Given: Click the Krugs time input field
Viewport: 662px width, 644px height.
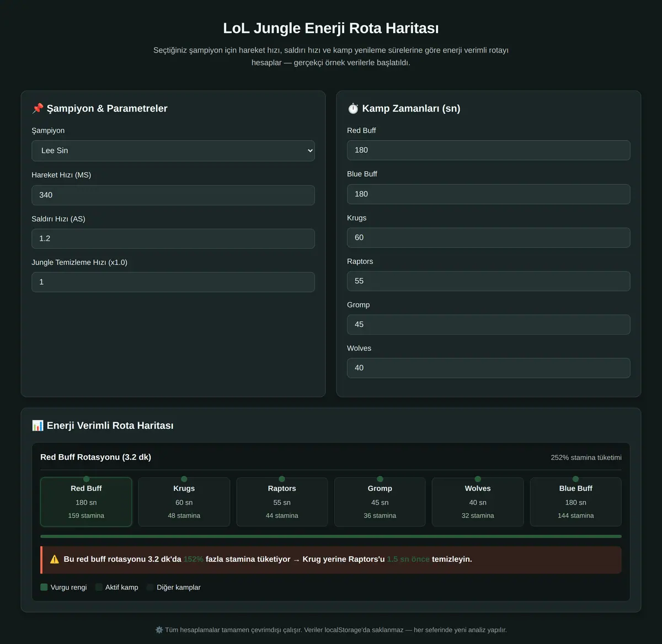Looking at the screenshot, I should click(489, 237).
